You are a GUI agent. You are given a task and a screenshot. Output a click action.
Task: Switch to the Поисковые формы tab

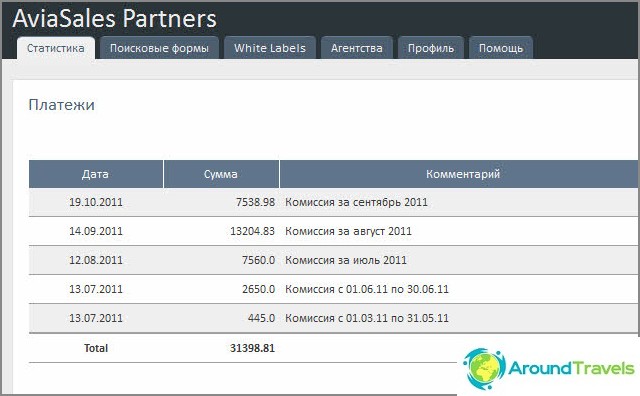coord(159,48)
